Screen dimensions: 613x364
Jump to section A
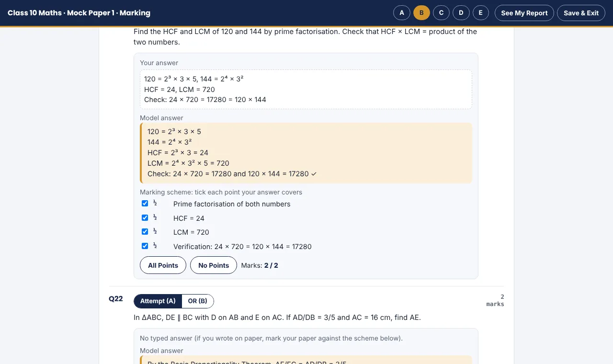[x=401, y=13]
